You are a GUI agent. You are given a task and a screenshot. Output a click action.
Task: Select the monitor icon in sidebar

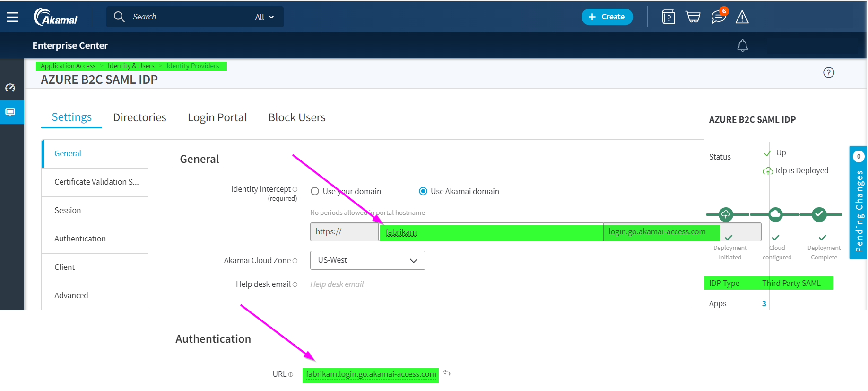point(10,112)
